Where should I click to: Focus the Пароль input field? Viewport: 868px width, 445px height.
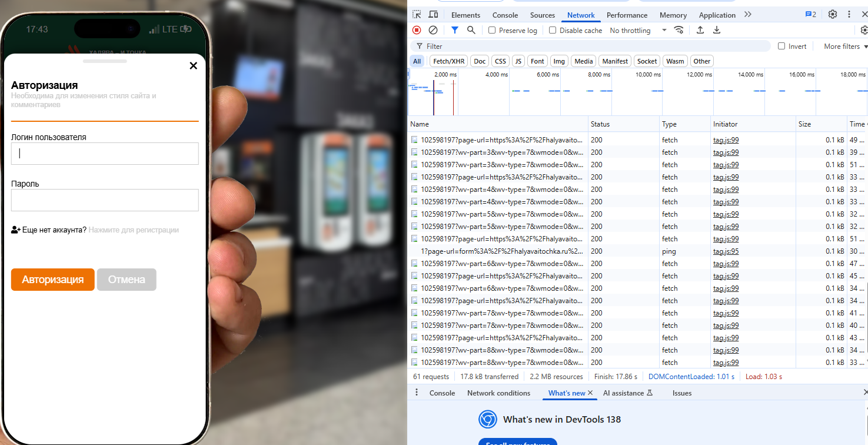(x=105, y=200)
